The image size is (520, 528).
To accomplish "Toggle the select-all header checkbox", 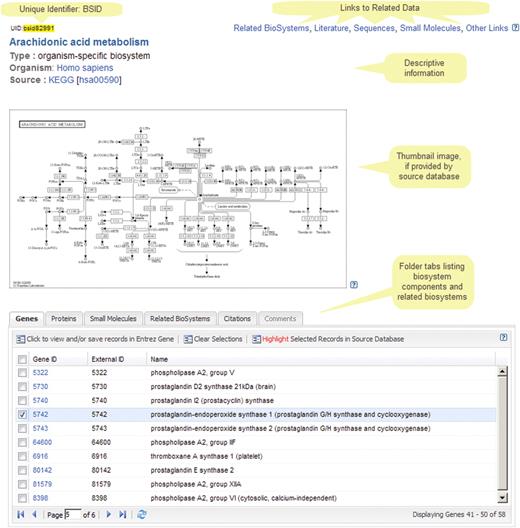I will click(22, 359).
